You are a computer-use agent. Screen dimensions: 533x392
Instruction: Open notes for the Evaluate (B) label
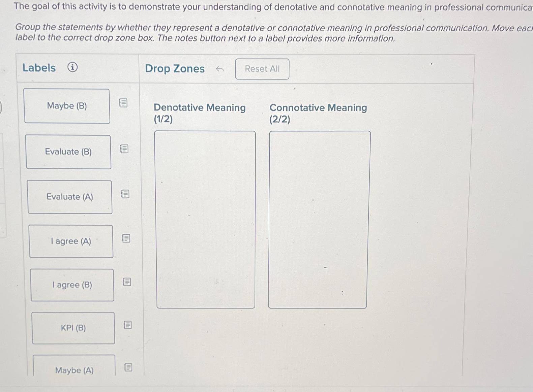pyautogui.click(x=125, y=149)
